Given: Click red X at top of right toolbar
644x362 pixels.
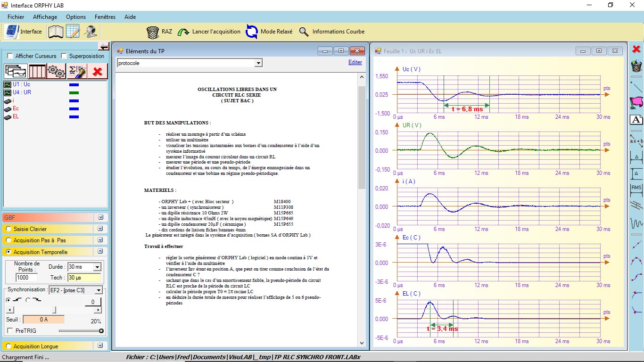Looking at the screenshot, I should tap(636, 49).
